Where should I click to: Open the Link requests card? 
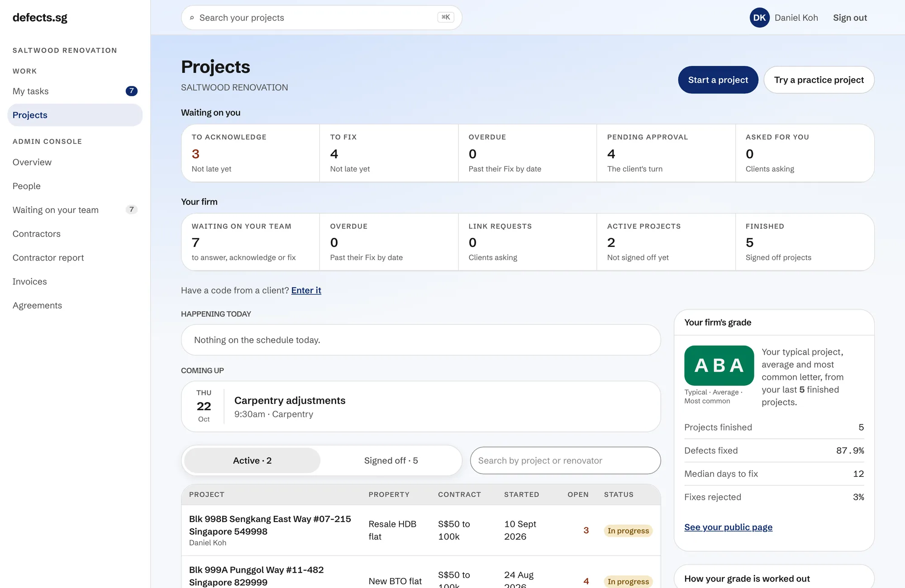click(x=527, y=242)
